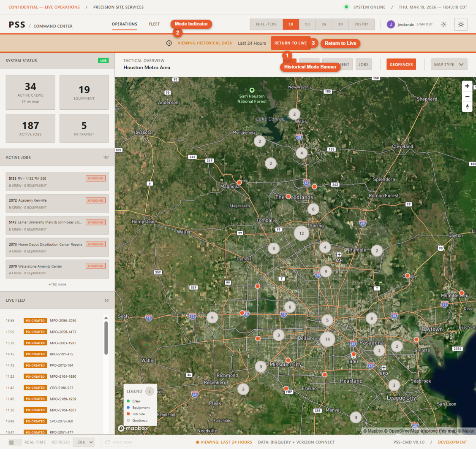Viewport: 476px width, 449px height.
Task: Click the brightness theme icon near Sign Out
Action: (443, 24)
